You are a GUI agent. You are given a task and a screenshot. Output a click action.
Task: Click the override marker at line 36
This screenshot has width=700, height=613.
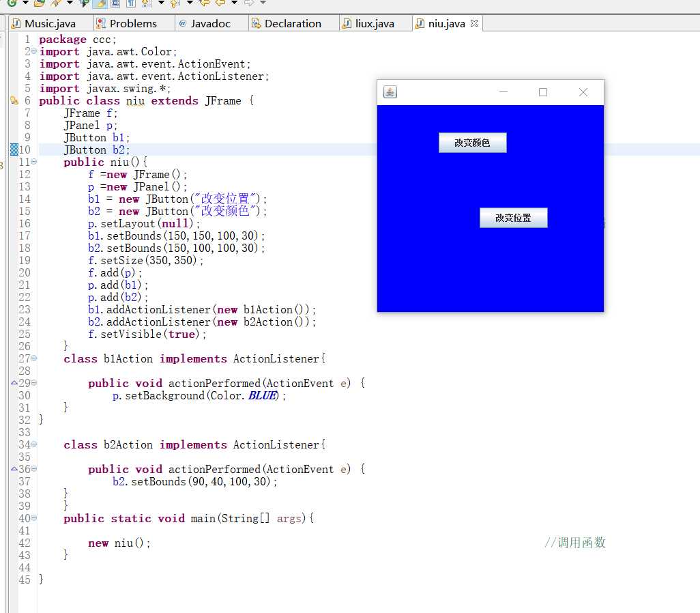pos(14,469)
